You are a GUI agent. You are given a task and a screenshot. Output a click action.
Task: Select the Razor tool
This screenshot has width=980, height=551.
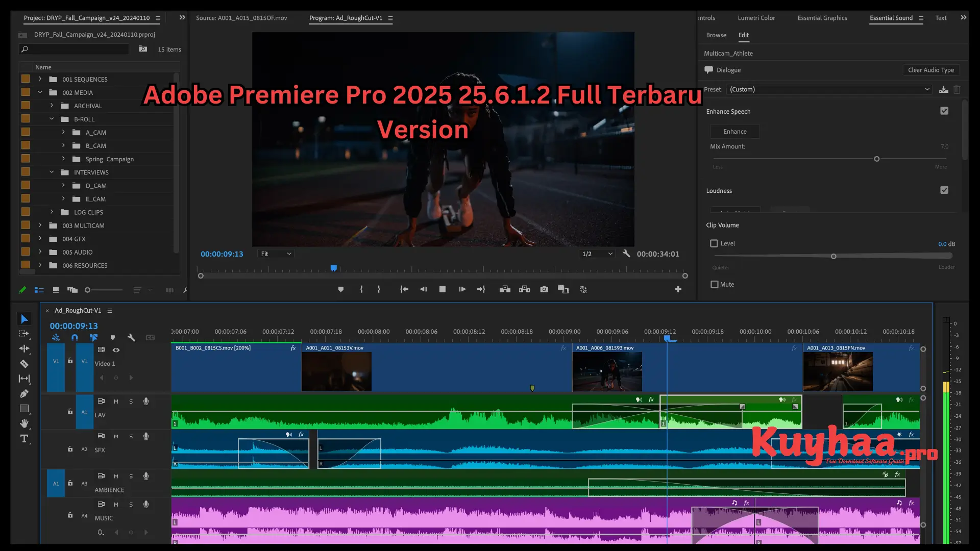tap(24, 364)
